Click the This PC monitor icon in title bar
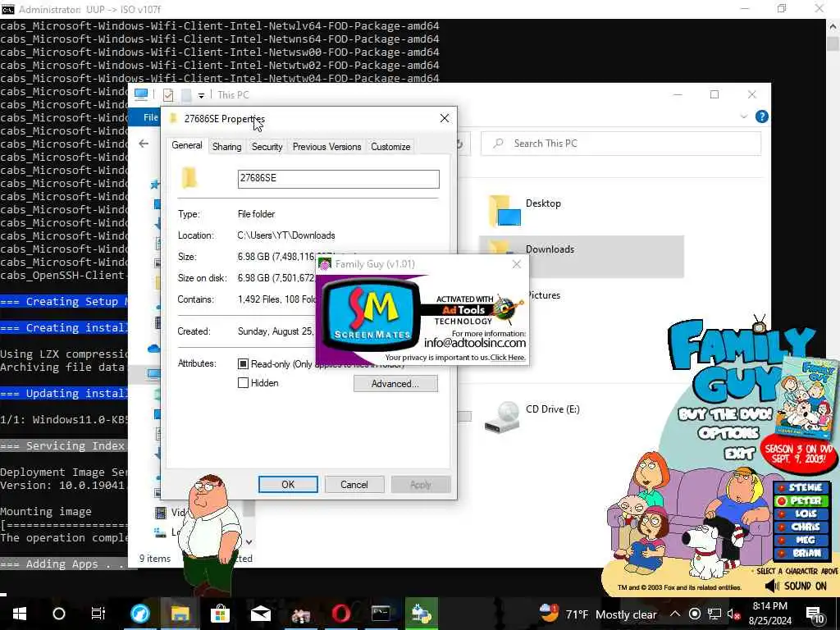The image size is (840, 630). tap(141, 94)
